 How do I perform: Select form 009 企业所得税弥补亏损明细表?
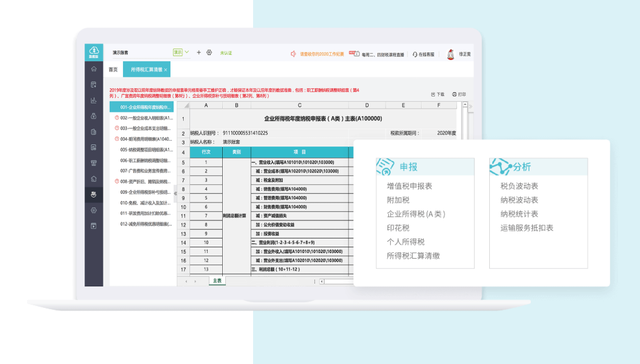146,192
